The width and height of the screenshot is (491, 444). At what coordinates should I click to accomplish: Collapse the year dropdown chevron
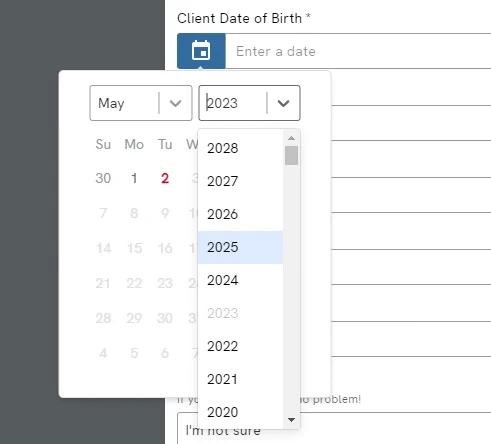click(x=283, y=103)
